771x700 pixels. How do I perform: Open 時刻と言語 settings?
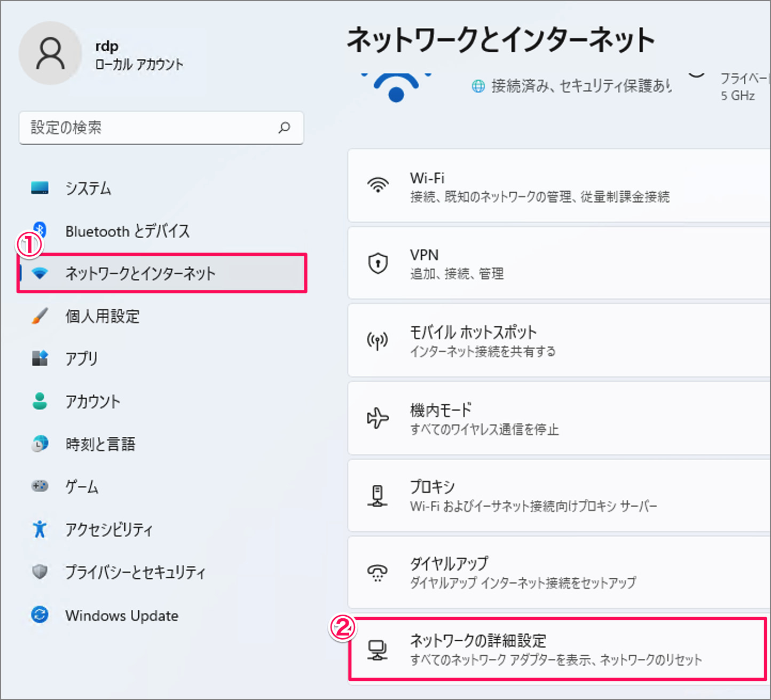[x=100, y=444]
